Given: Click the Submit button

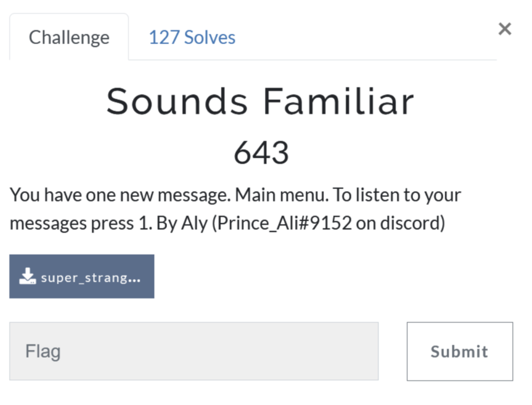Looking at the screenshot, I should [x=459, y=351].
